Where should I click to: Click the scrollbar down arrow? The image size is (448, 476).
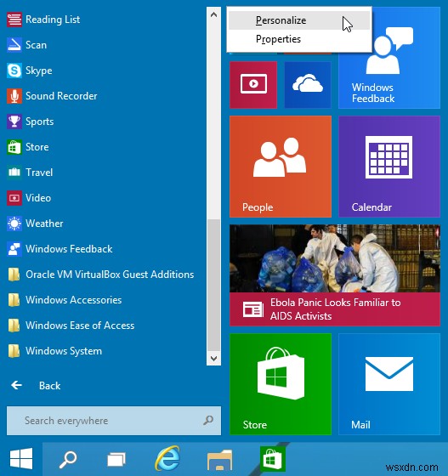pos(213,359)
